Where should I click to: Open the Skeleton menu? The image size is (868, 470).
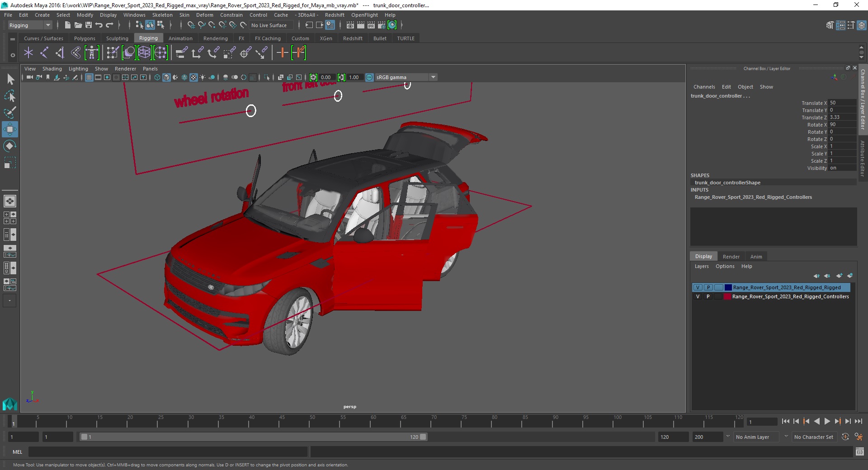tap(162, 15)
